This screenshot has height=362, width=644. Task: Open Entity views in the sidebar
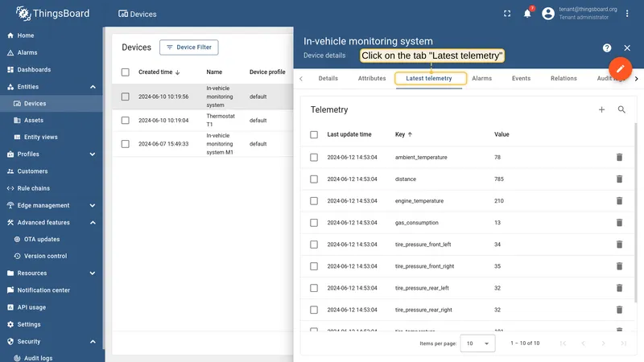52,137
